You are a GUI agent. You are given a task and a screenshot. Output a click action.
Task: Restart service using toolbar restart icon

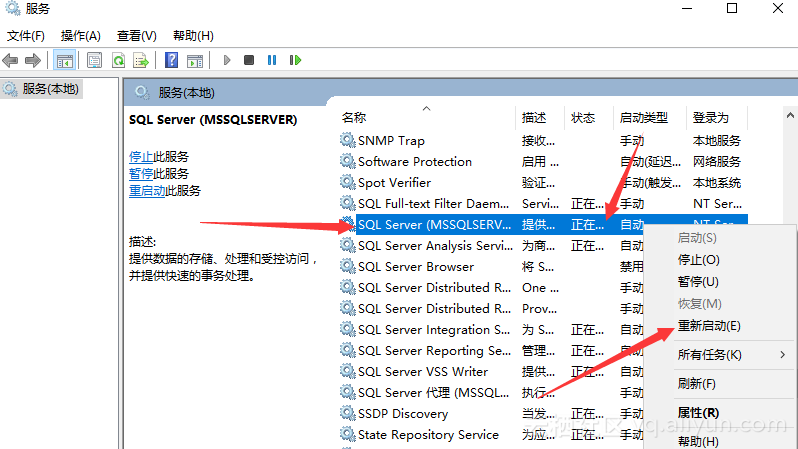(295, 60)
